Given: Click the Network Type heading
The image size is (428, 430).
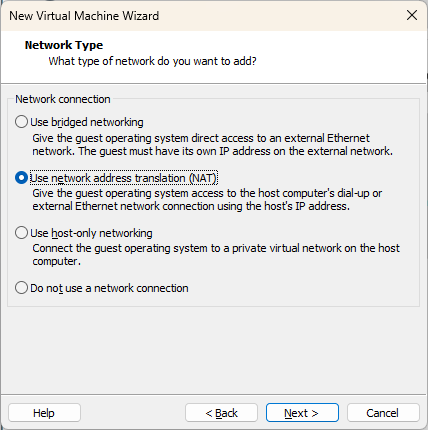Looking at the screenshot, I should (x=64, y=45).
